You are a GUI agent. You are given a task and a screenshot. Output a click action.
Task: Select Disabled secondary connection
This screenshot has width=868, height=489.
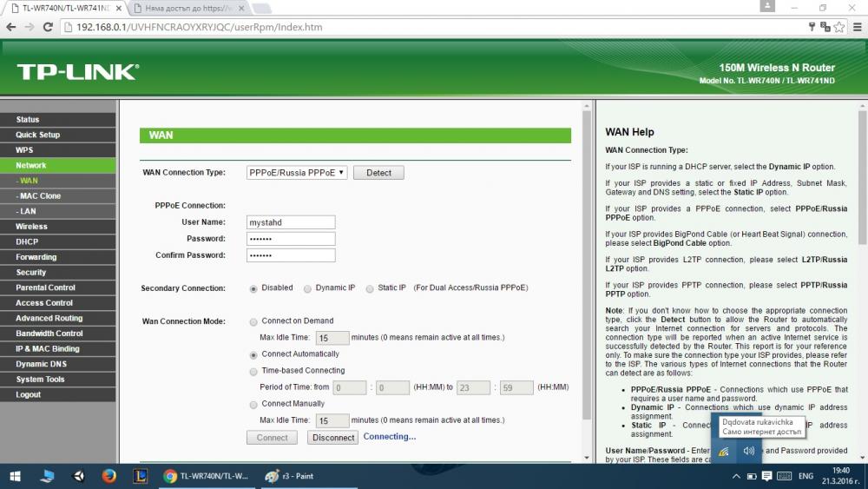253,288
